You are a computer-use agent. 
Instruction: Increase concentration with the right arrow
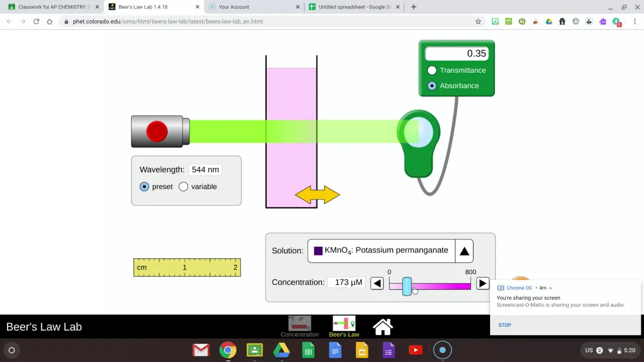click(x=482, y=283)
